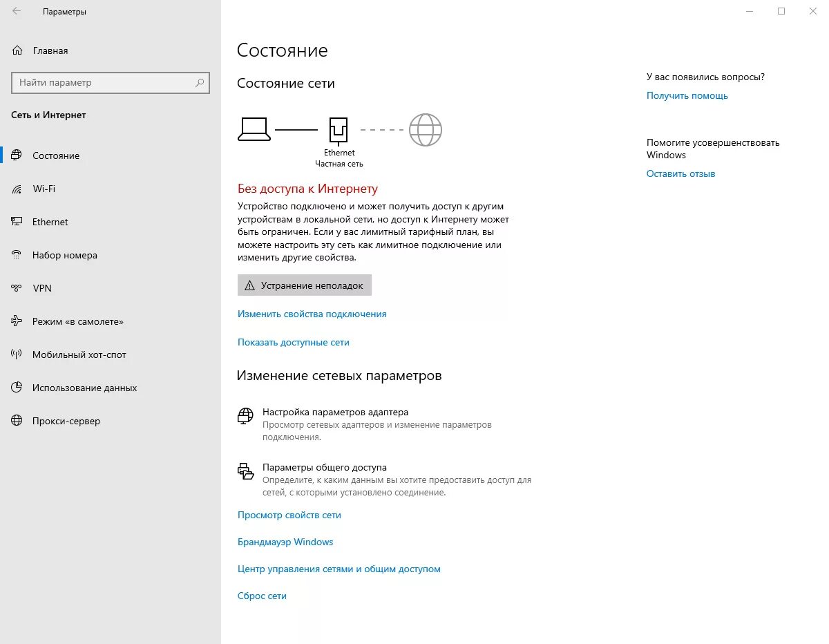This screenshot has height=644, width=829.
Task: Click the Без доступа к Интернету status text
Action: pyautogui.click(x=307, y=189)
